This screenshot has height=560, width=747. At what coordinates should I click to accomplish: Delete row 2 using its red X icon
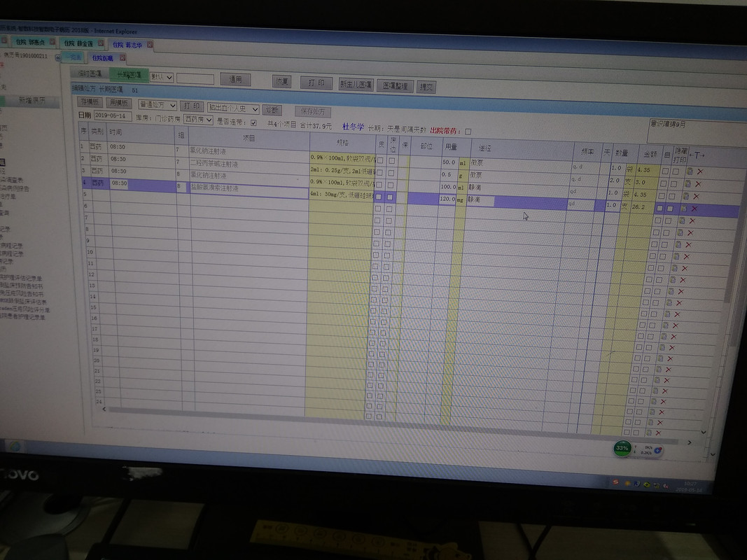point(698,184)
